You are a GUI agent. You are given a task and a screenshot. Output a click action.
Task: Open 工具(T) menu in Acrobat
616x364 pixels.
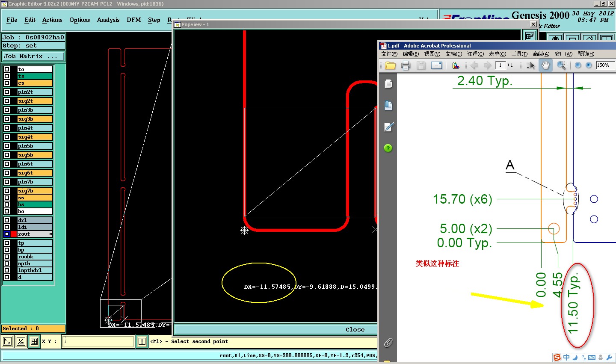point(519,54)
